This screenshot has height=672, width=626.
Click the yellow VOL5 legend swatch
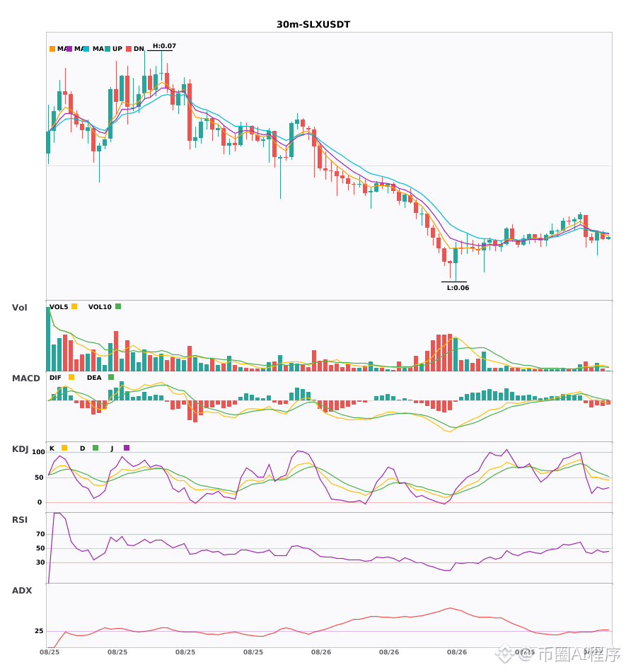[74, 306]
